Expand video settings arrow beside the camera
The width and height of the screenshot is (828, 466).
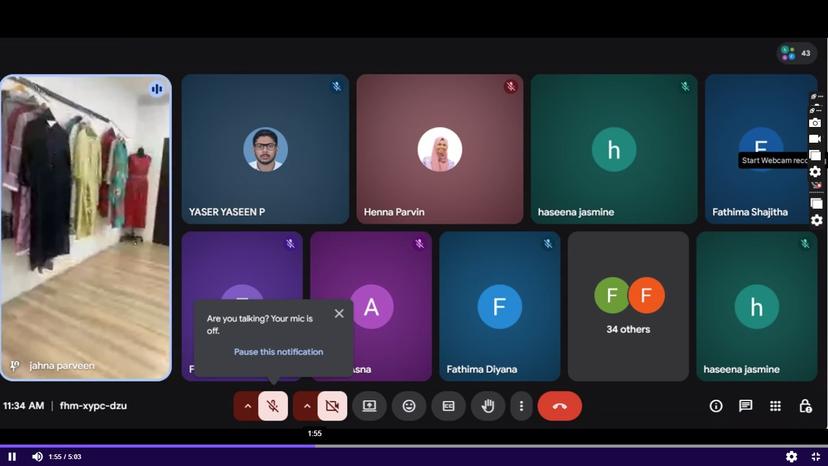pyautogui.click(x=306, y=406)
